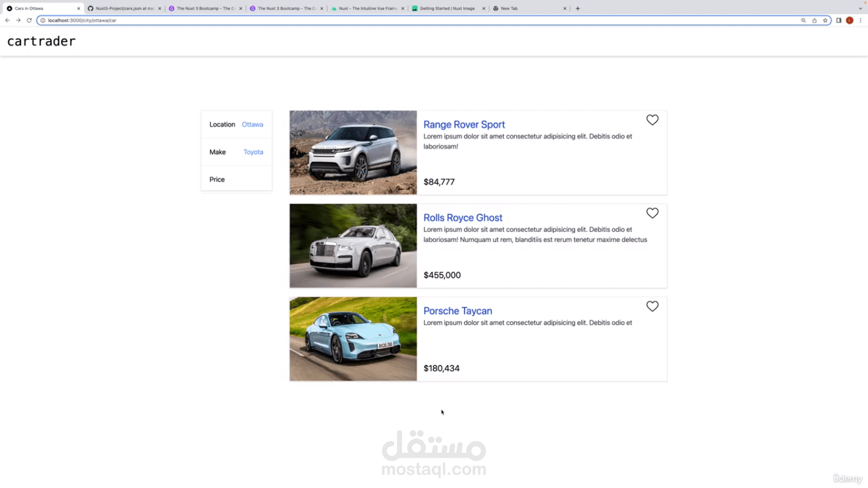Click the $455,000 price
The image size is (868, 488).
(x=442, y=275)
